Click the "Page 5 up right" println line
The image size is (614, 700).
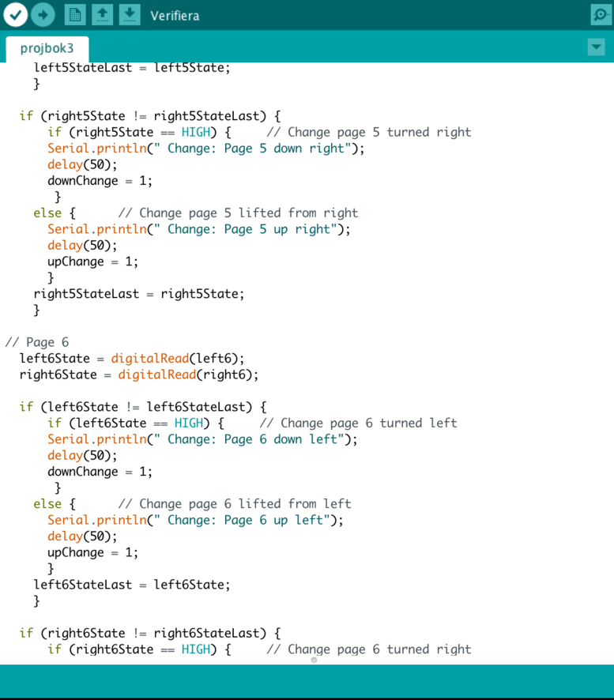(198, 229)
